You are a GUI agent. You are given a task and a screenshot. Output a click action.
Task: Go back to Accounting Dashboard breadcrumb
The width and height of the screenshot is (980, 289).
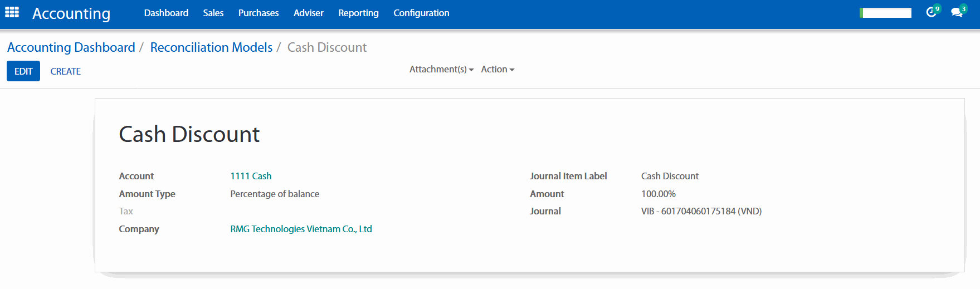[71, 47]
